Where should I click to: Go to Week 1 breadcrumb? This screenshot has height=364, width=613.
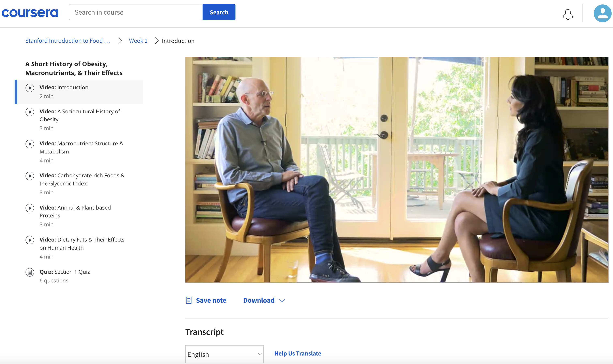tap(138, 41)
